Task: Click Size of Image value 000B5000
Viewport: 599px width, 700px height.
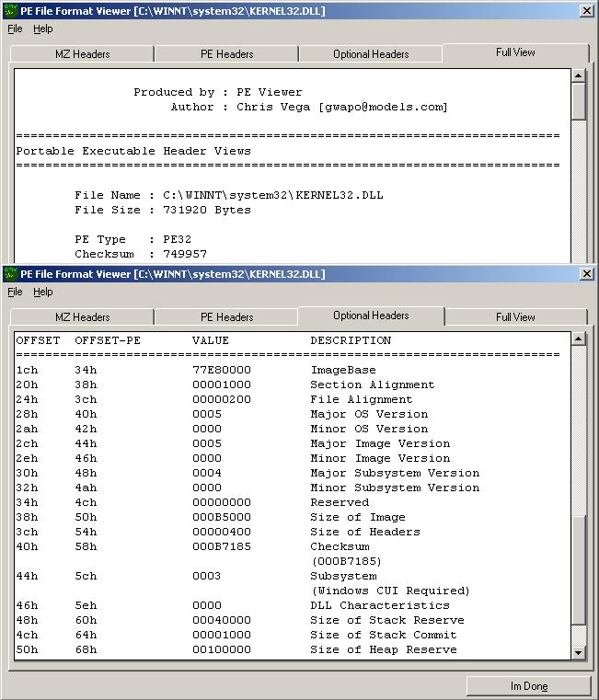Action: [x=222, y=517]
